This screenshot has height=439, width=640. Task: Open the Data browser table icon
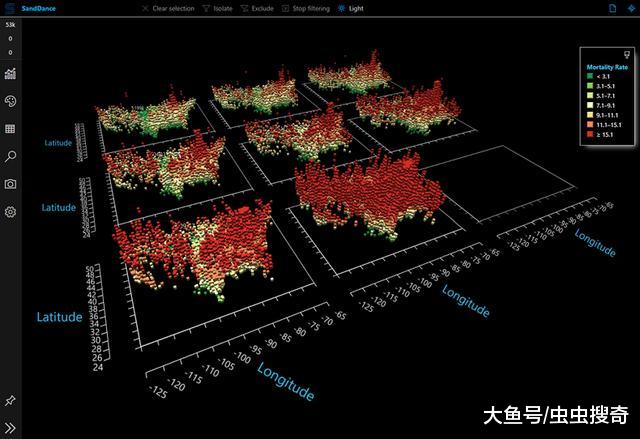pyautogui.click(x=11, y=129)
